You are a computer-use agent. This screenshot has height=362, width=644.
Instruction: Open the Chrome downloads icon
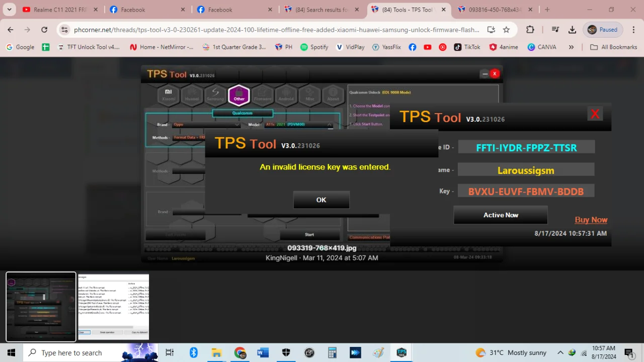pyautogui.click(x=572, y=30)
